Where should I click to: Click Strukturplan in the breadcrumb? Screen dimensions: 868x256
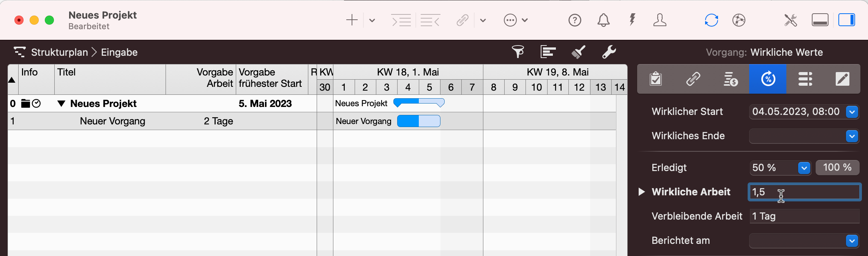click(x=59, y=52)
